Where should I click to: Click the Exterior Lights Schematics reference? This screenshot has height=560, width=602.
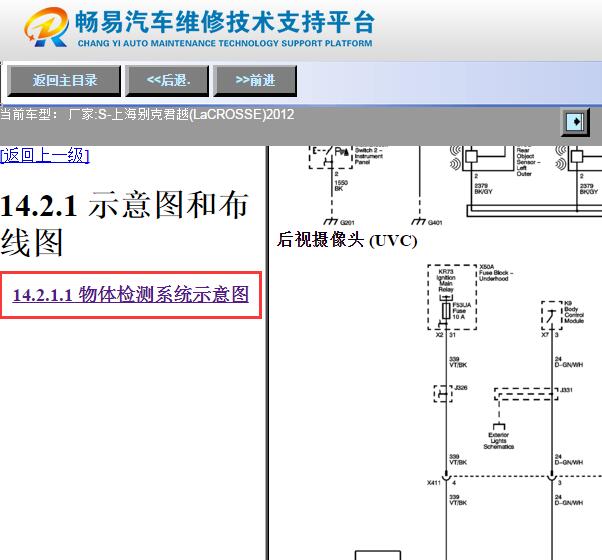pos(498,440)
